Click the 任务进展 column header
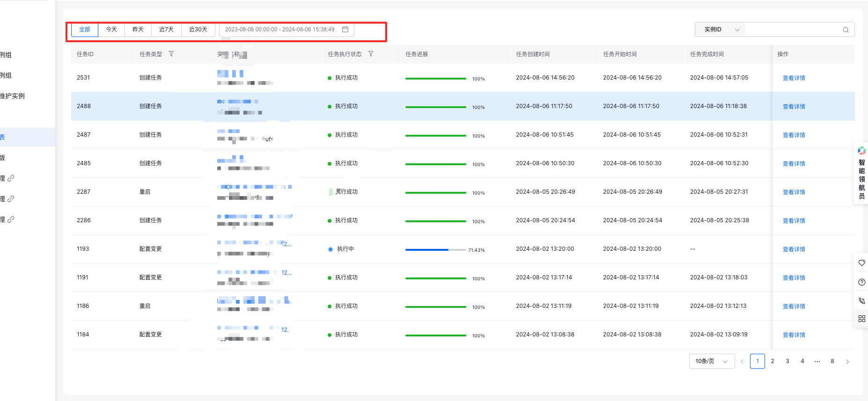Image resolution: width=868 pixels, height=401 pixels. pyautogui.click(x=417, y=54)
